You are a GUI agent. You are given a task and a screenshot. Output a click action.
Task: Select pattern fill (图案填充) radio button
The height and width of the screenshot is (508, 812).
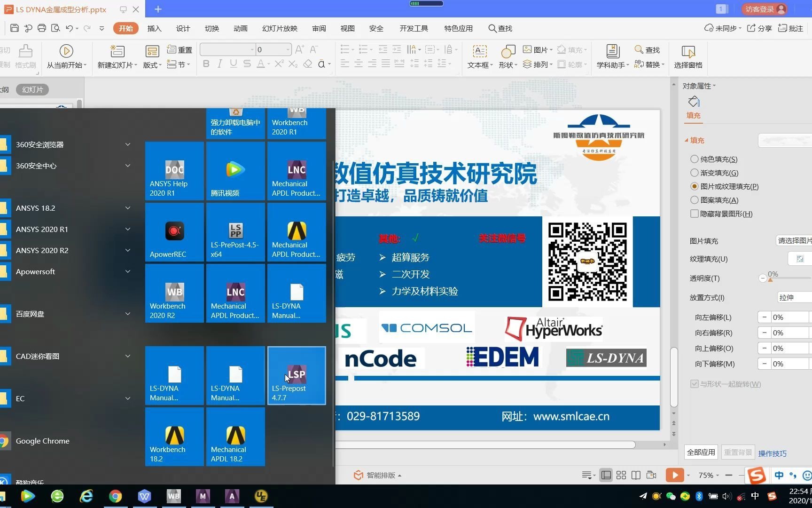tap(694, 200)
